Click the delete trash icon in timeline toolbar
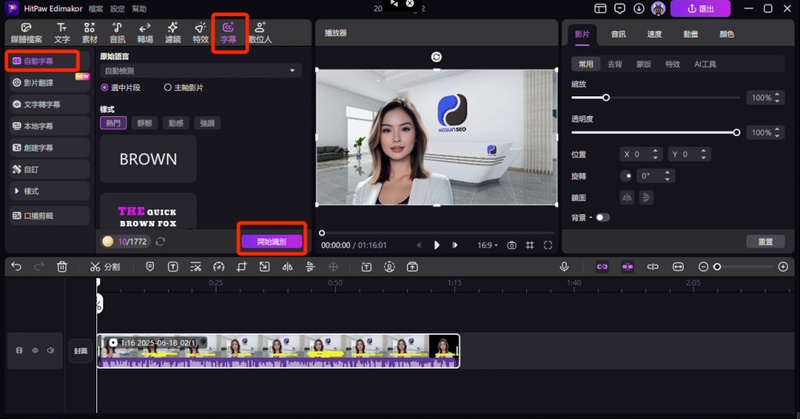 62,267
